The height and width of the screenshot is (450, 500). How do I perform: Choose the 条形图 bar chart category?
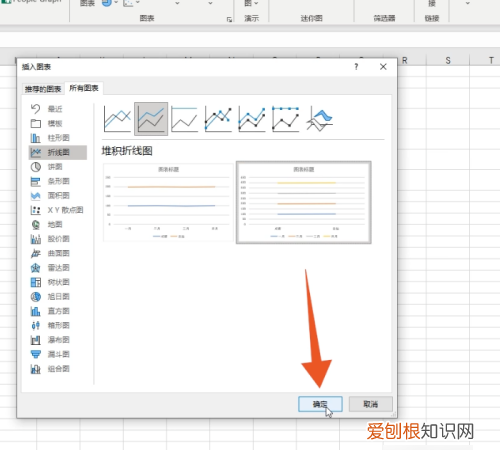pyautogui.click(x=57, y=181)
